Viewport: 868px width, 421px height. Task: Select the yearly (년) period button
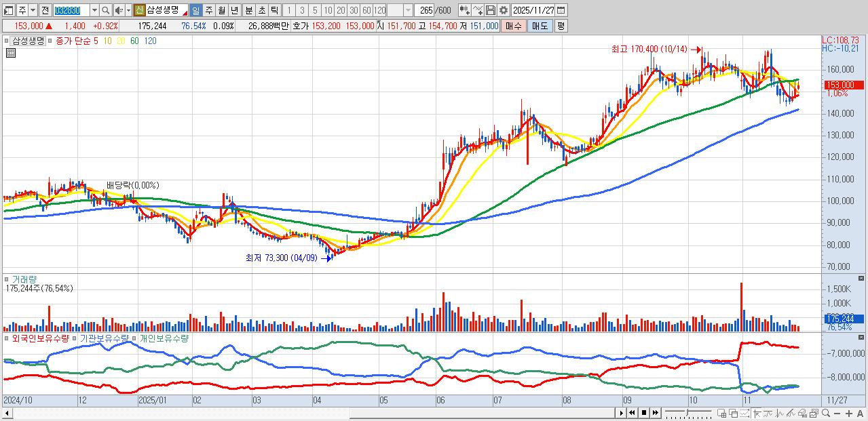pos(233,10)
